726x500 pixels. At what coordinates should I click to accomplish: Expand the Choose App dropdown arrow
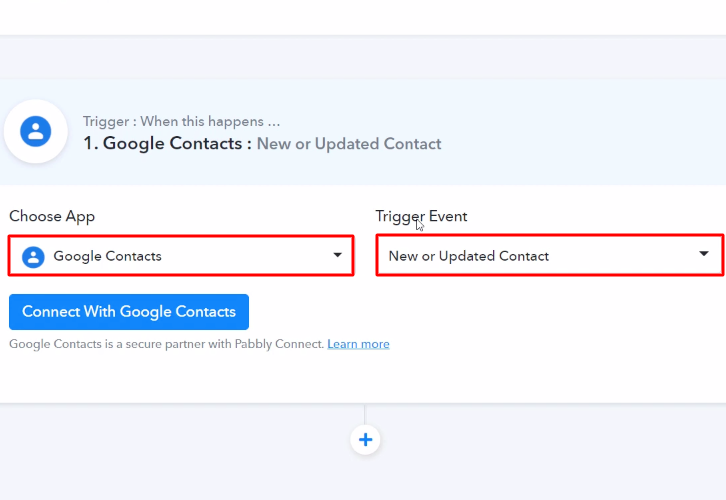[x=337, y=256]
